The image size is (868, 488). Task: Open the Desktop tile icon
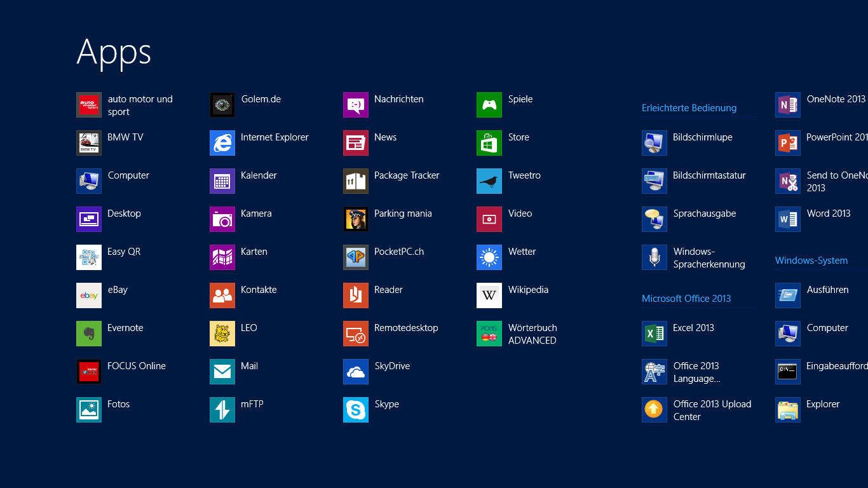(x=89, y=219)
